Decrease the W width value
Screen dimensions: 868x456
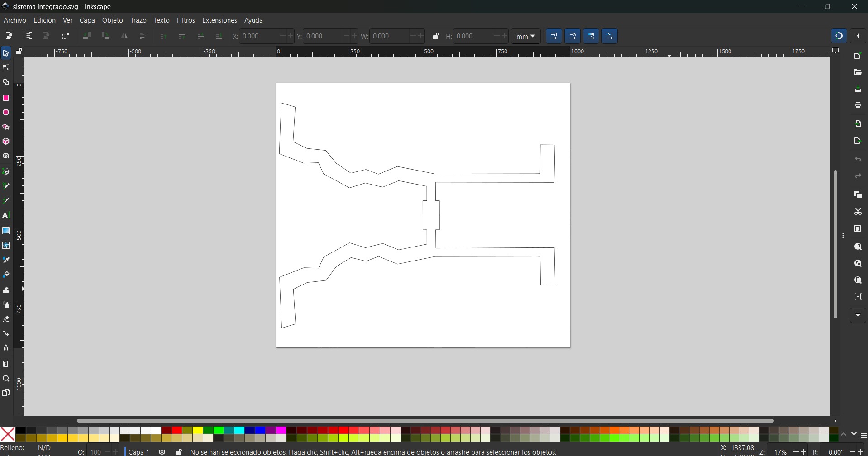click(413, 36)
